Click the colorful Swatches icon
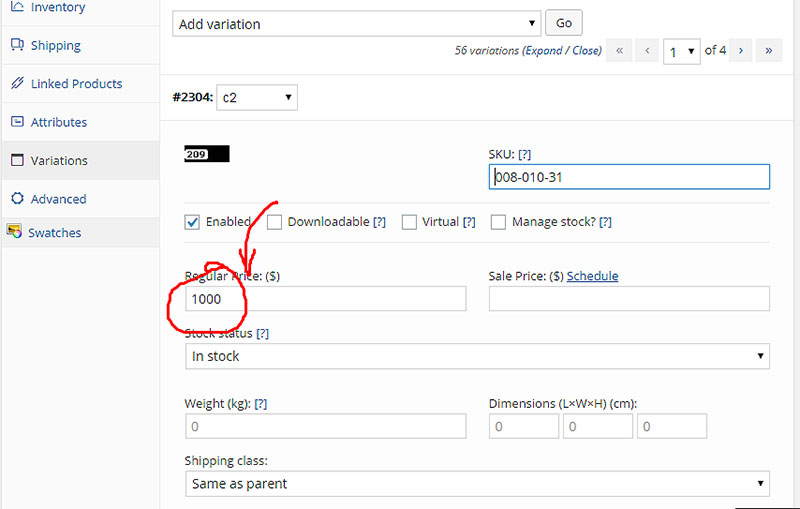This screenshot has width=800, height=509. (14, 231)
